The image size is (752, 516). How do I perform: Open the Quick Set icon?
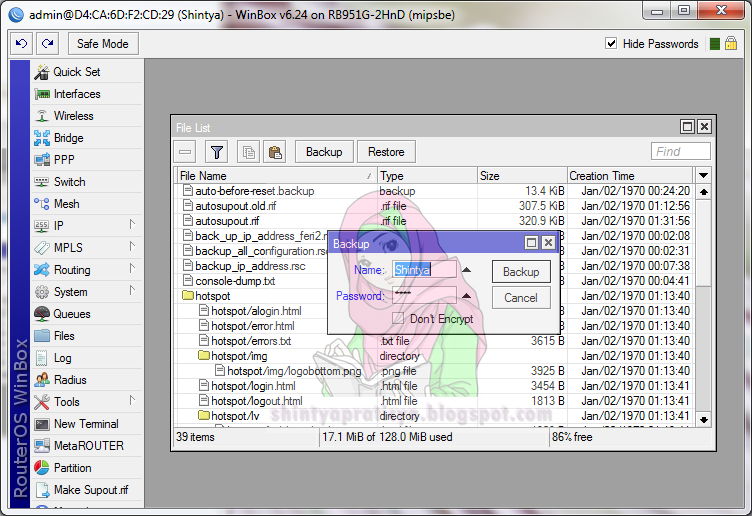point(42,72)
